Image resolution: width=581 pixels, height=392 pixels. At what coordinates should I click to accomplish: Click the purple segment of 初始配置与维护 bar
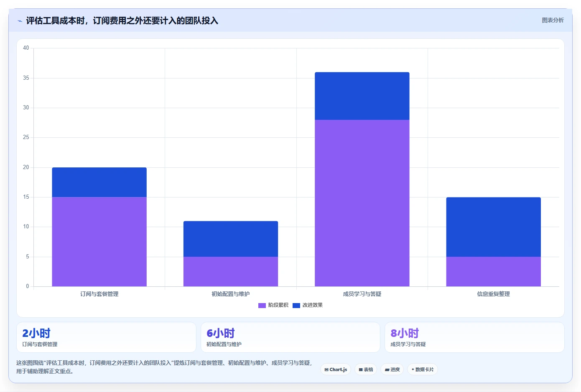(x=231, y=271)
